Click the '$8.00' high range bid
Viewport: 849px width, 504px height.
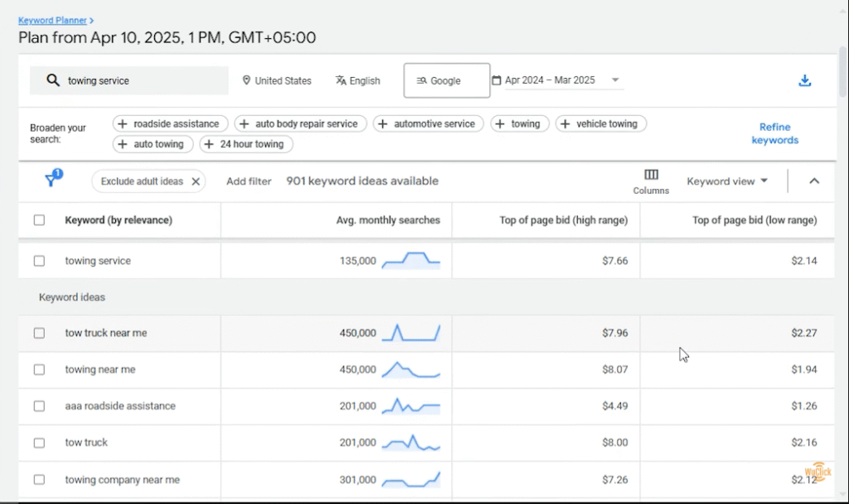[x=615, y=443]
